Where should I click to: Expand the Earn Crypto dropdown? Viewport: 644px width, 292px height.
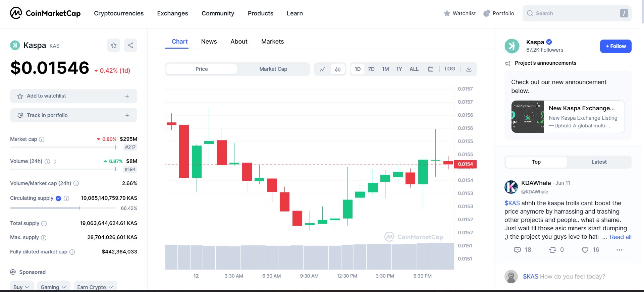(95, 287)
